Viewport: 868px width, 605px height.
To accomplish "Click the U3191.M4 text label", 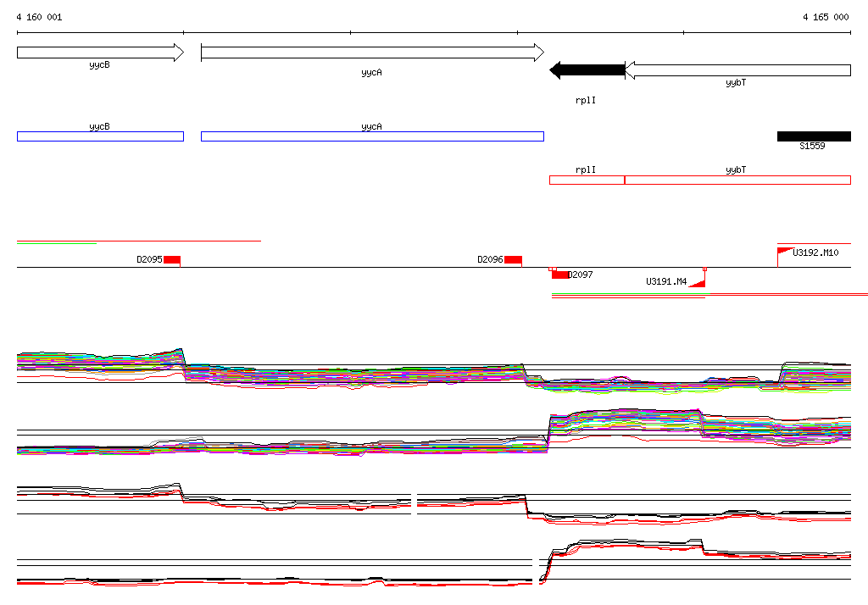I will point(666,282).
